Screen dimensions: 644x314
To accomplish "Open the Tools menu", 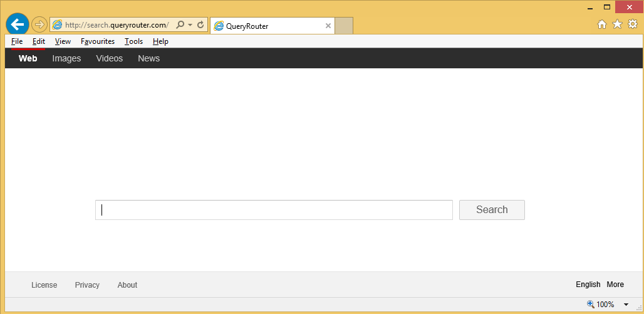I will pos(134,41).
